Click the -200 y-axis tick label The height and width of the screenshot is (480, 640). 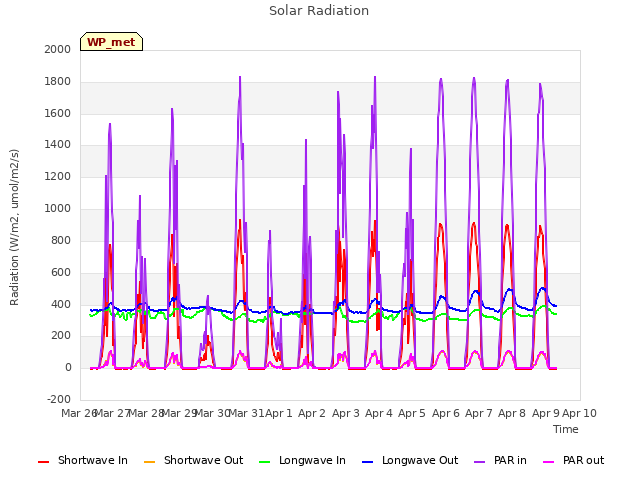tap(59, 399)
